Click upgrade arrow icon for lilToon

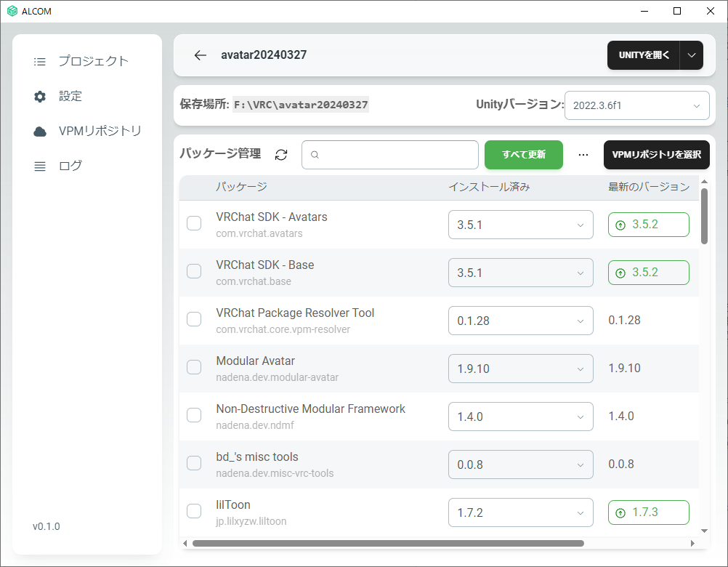coord(620,513)
